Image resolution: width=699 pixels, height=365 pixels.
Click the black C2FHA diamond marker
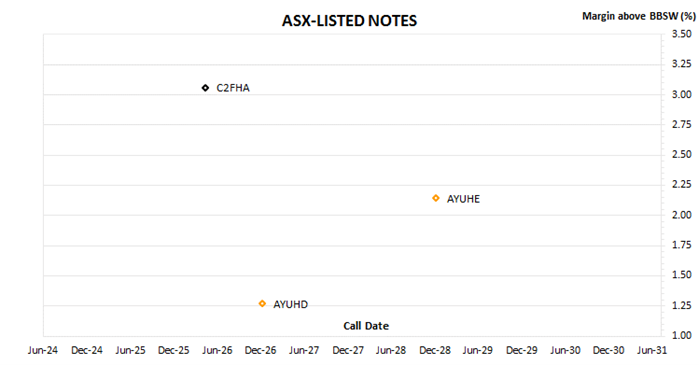[205, 88]
